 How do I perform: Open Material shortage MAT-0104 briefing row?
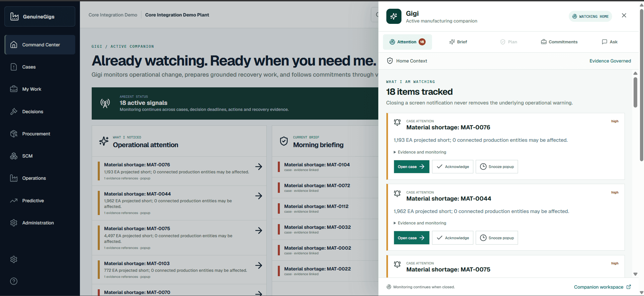point(325,167)
